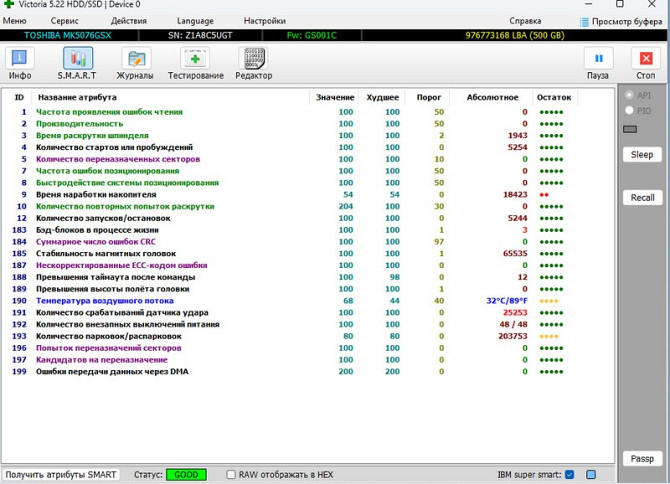This screenshot has width=670, height=484.
Task: Click the Пауза pause icon
Action: pyautogui.click(x=599, y=59)
